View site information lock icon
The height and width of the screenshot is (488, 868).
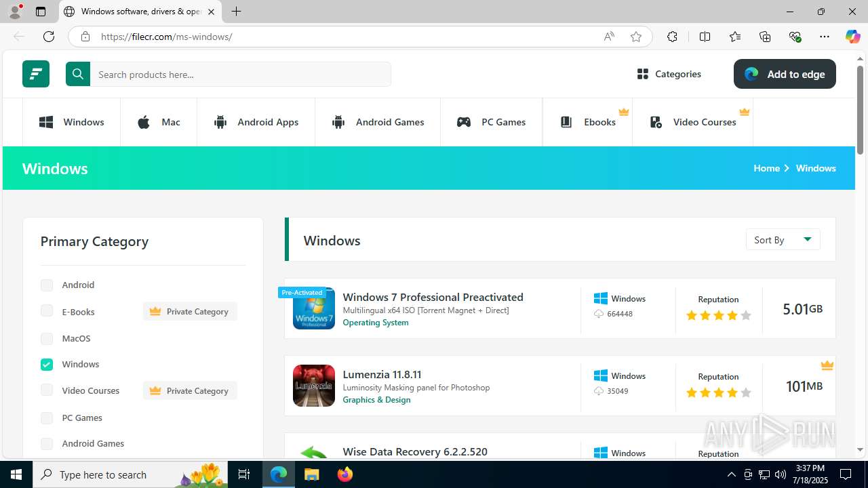pyautogui.click(x=85, y=37)
